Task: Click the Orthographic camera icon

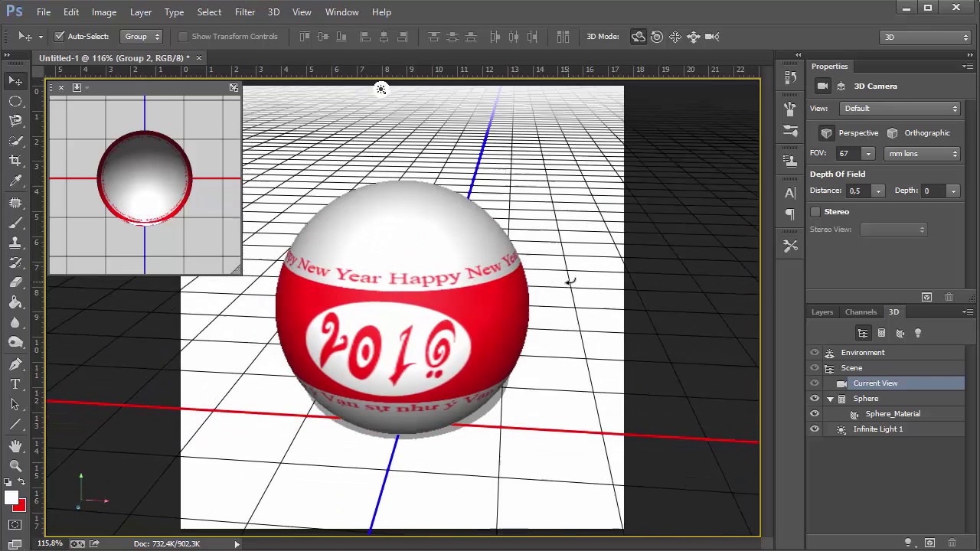Action: [x=893, y=133]
